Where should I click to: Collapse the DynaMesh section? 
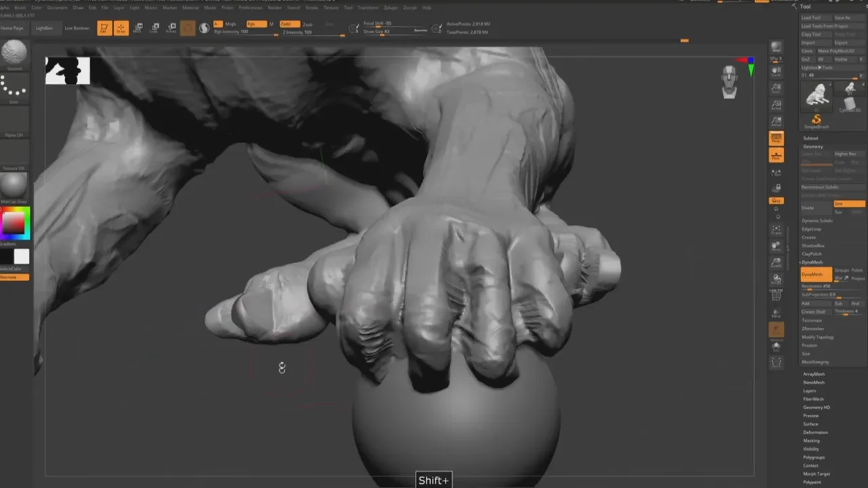(x=812, y=262)
